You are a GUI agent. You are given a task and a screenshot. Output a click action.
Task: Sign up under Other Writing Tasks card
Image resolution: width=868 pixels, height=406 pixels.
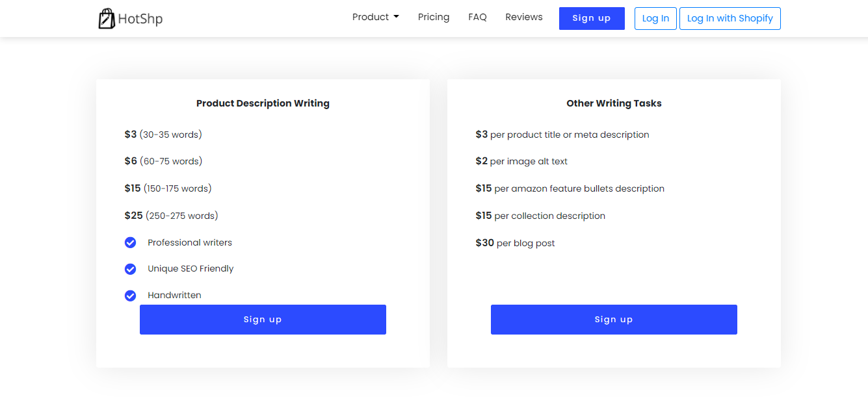pos(614,320)
